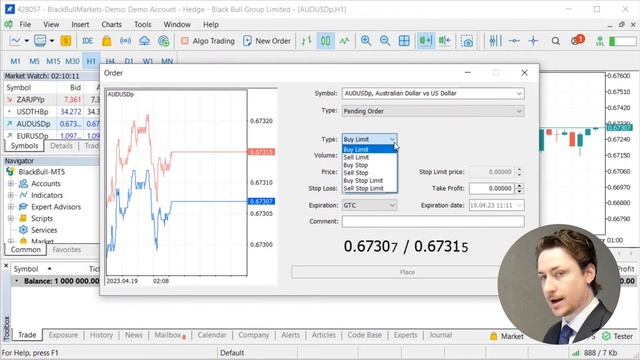Open the IDE MetaEditor

tap(87, 41)
